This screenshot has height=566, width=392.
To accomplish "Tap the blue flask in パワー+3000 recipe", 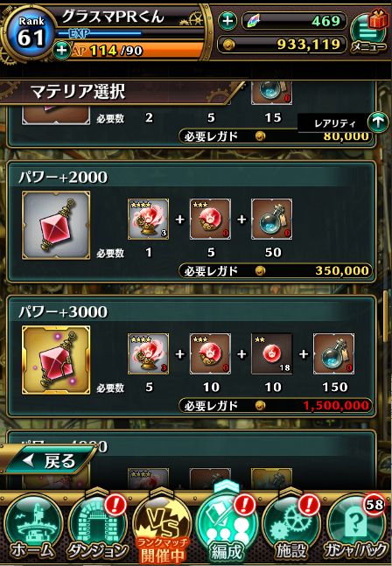I will tap(334, 353).
